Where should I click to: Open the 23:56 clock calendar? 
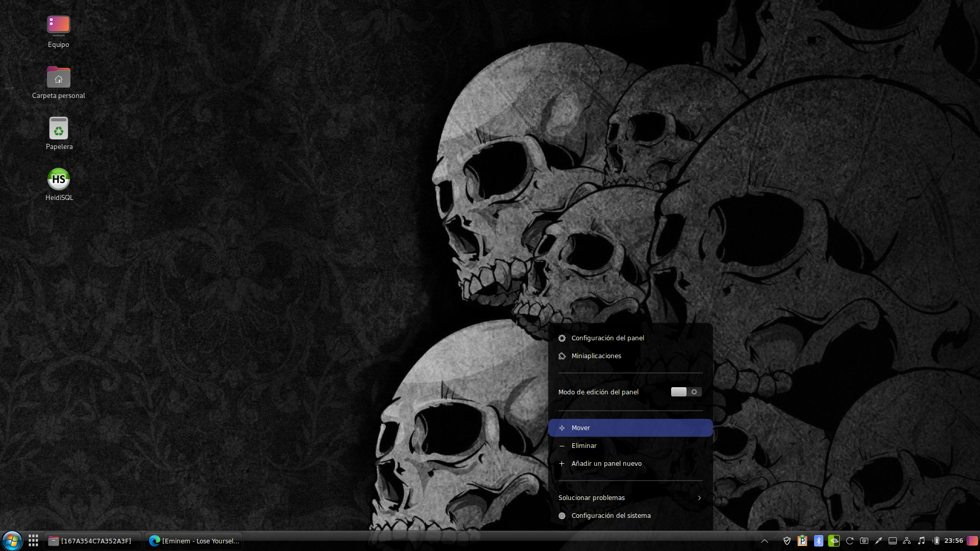click(953, 541)
